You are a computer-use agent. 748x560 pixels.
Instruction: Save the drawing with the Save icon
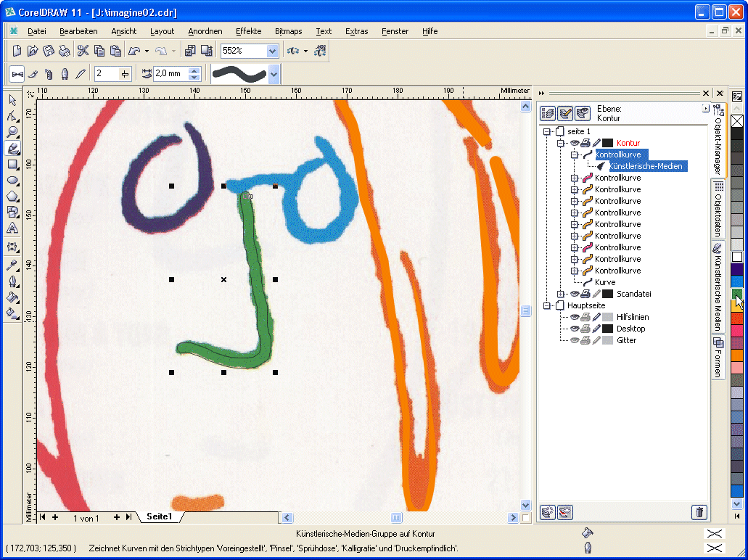[x=49, y=51]
